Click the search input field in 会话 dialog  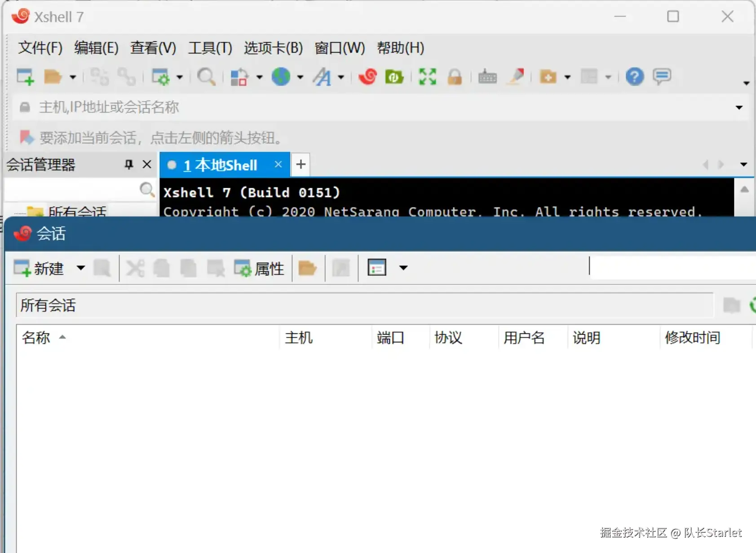[673, 267]
